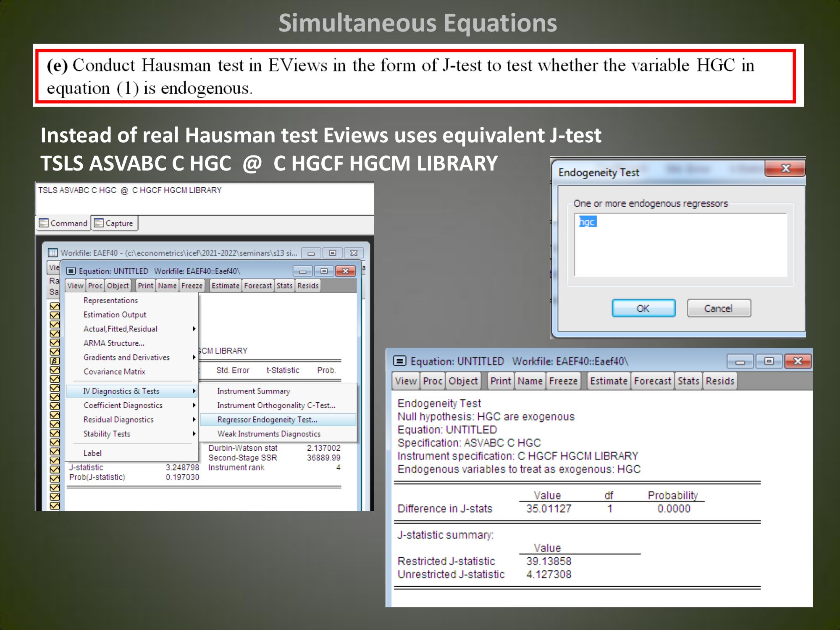Close the Endogeneity Test dialog

click(x=785, y=169)
